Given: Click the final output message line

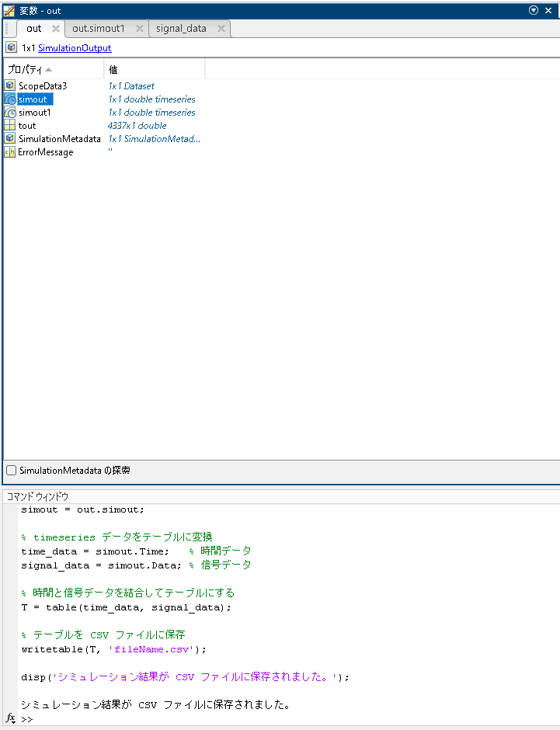Looking at the screenshot, I should click(155, 704).
